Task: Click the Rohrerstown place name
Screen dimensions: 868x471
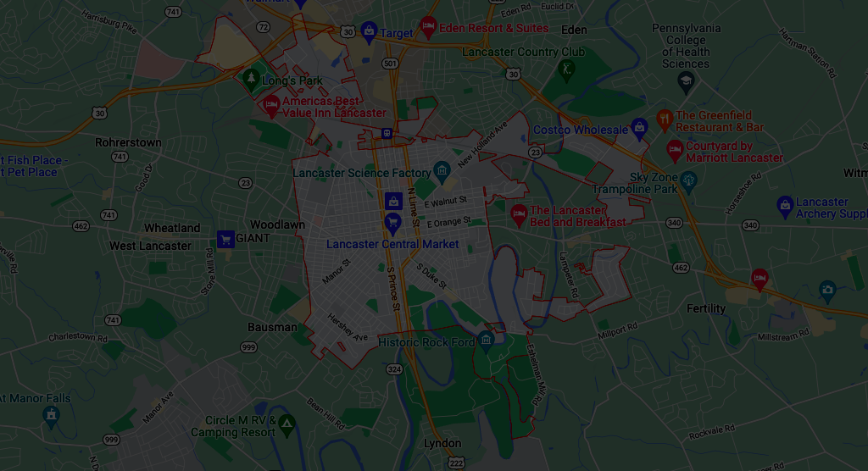Action: point(129,143)
